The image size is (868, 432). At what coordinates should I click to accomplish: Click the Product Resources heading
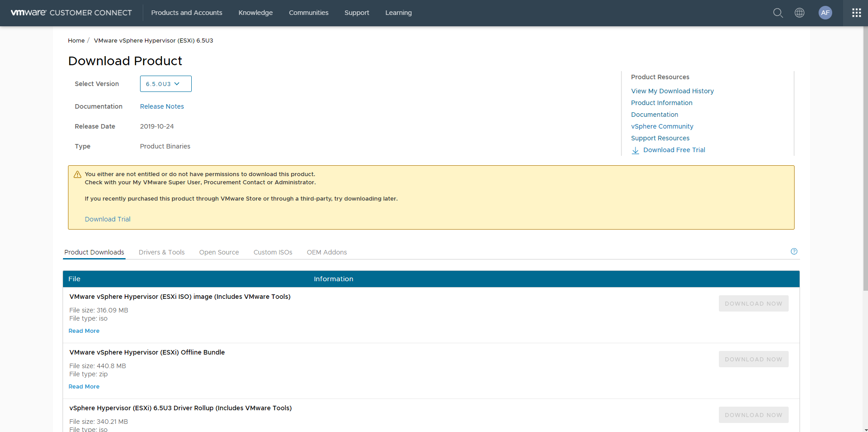pos(660,77)
